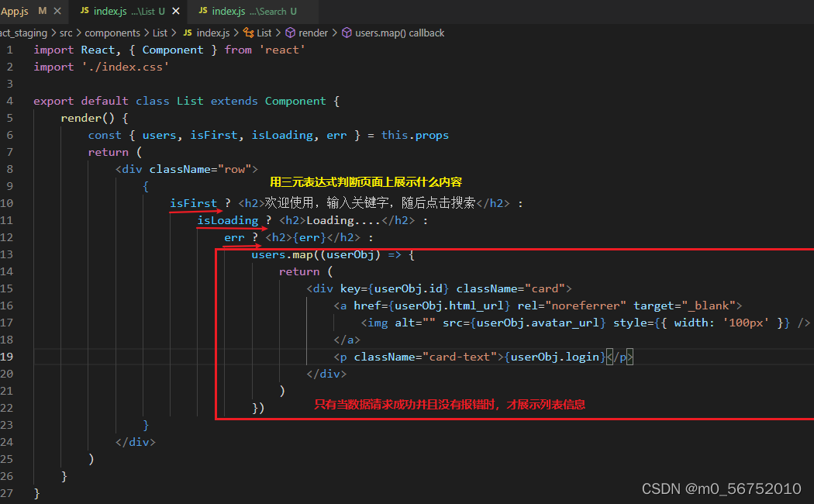Open 'index.js' breadcrumb segment
The height and width of the screenshot is (504, 814).
tap(213, 33)
